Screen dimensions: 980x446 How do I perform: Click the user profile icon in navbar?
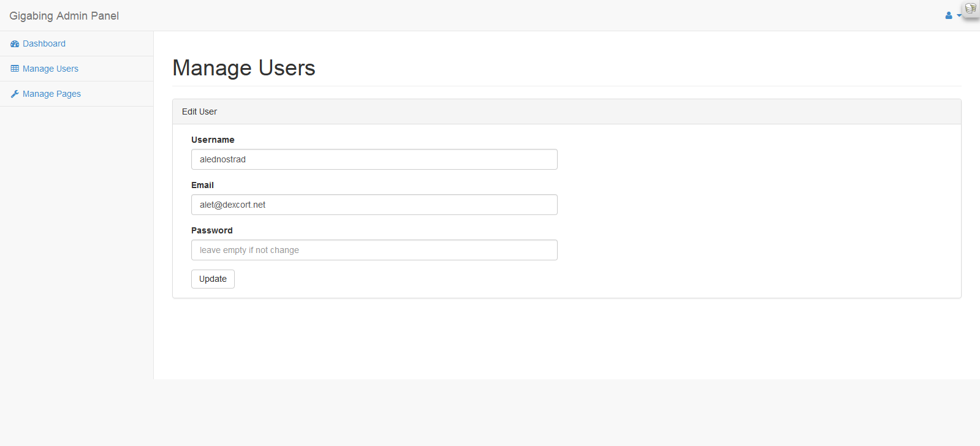pyautogui.click(x=949, y=16)
